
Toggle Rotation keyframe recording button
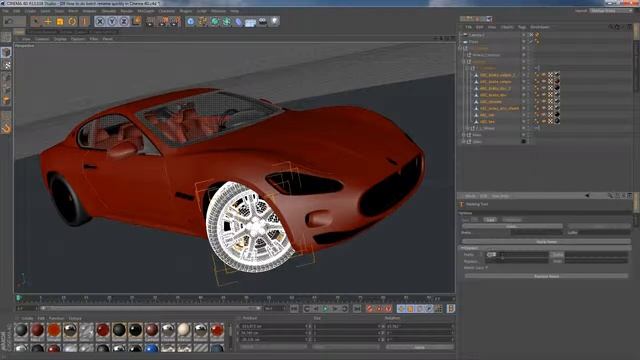click(x=420, y=309)
